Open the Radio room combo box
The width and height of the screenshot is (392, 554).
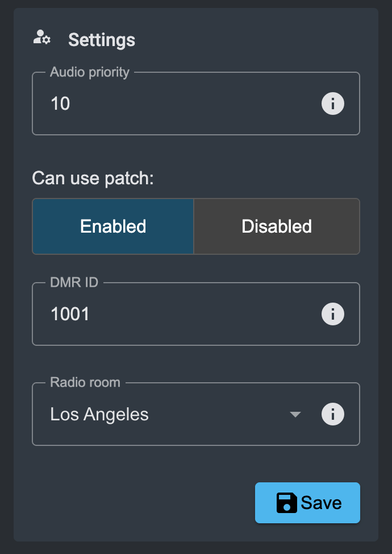pos(170,414)
